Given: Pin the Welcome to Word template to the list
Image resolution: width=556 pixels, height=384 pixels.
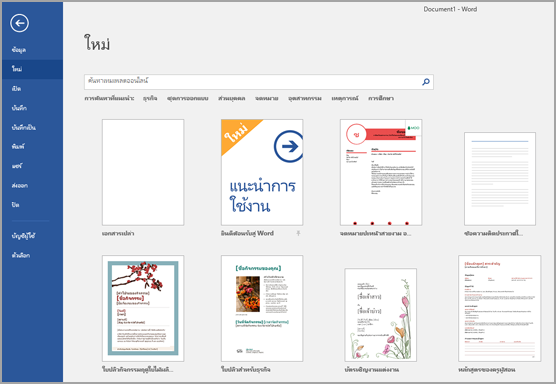Looking at the screenshot, I should tap(298, 233).
